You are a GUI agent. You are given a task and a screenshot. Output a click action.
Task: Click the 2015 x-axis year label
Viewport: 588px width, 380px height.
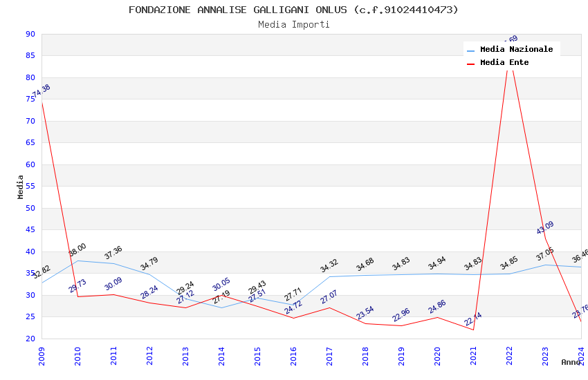(257, 356)
